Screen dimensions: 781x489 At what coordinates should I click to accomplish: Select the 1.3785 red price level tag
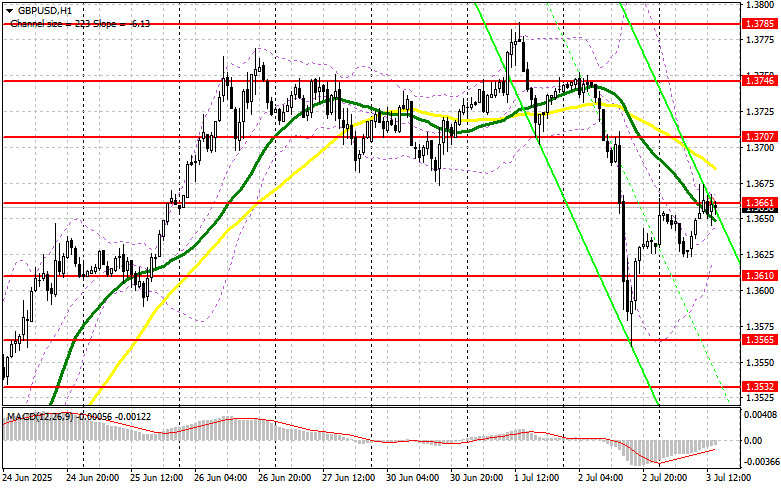pyautogui.click(x=760, y=23)
